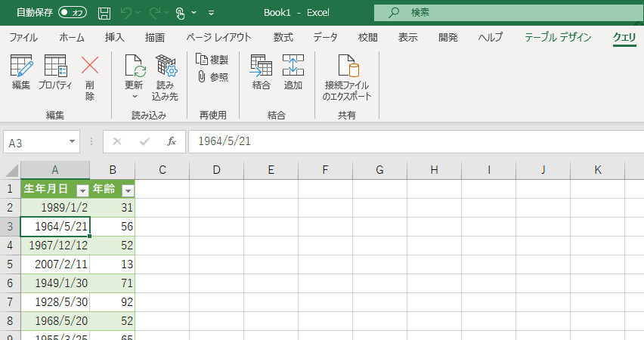This screenshot has width=644, height=340.
Task: Switch to the Table Design (テーブル デザイン) tab
Action: coord(558,37)
